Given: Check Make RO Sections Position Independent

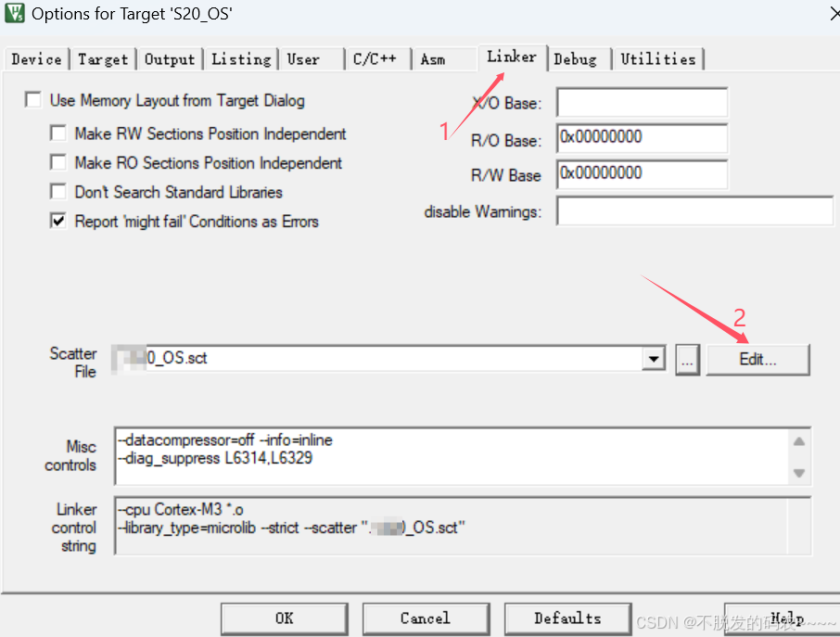Looking at the screenshot, I should [58, 162].
